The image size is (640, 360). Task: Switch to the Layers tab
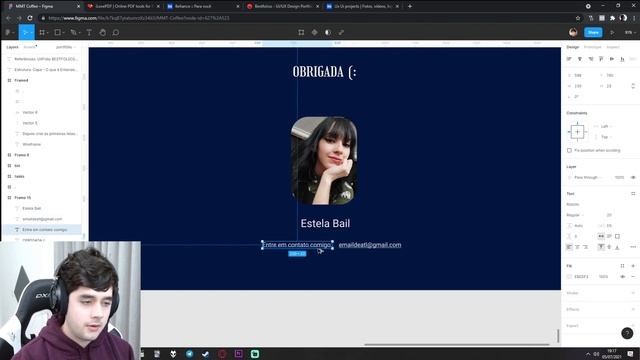coord(12,47)
